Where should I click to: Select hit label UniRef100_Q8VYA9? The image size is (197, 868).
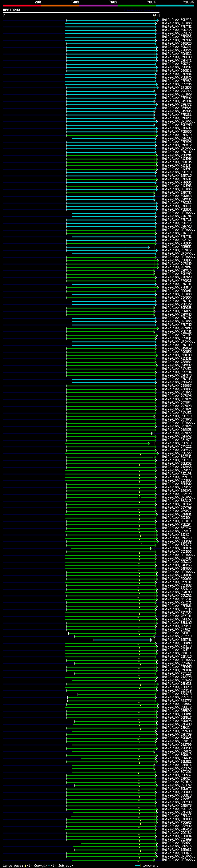177,508
